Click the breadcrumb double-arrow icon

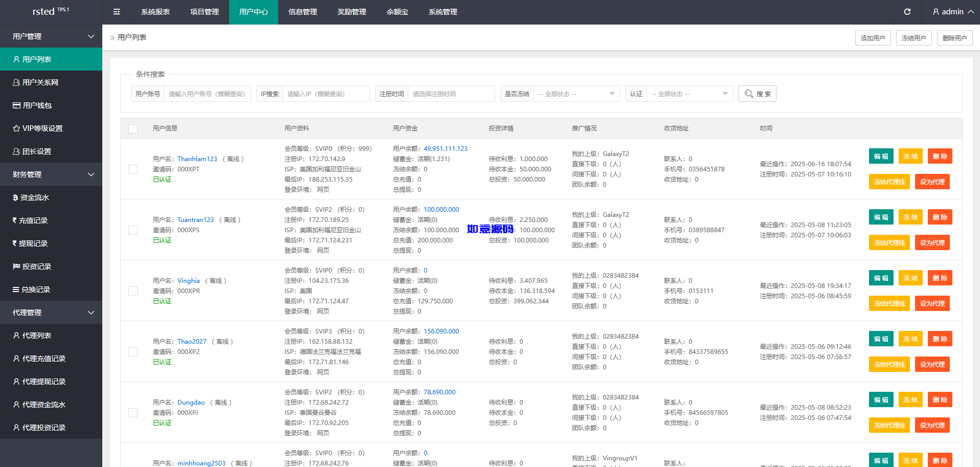(113, 38)
